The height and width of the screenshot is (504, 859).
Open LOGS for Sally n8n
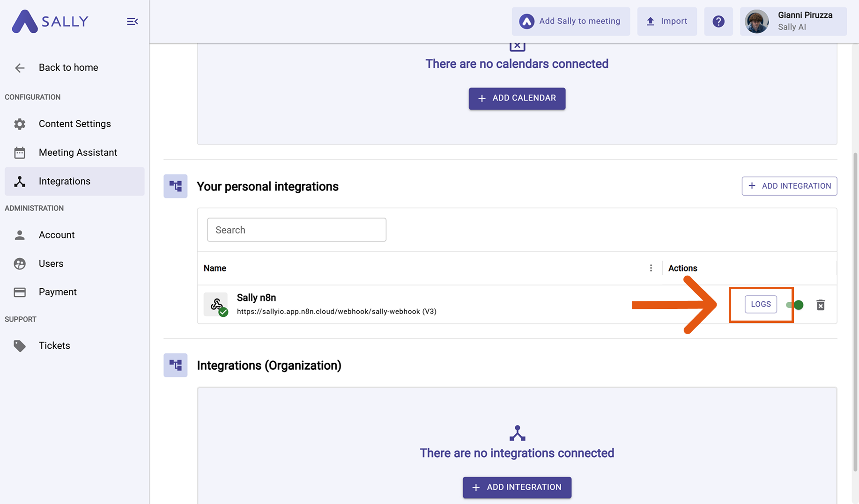(761, 305)
